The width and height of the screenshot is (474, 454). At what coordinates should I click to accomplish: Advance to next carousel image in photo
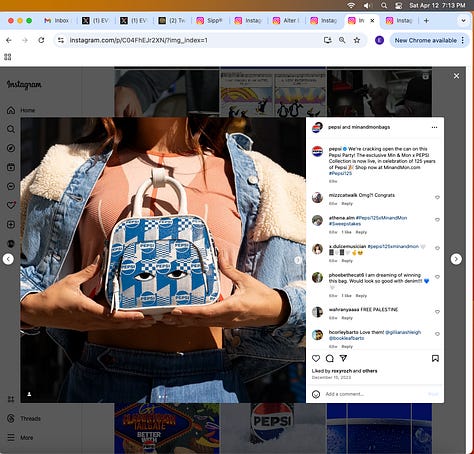coord(298,260)
